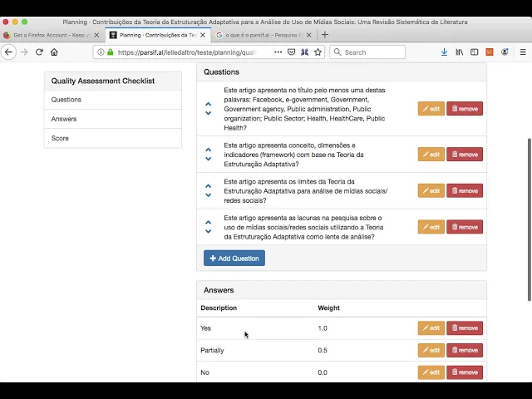Edit the 'Partially' answer
532x399 pixels.
pyautogui.click(x=431, y=350)
